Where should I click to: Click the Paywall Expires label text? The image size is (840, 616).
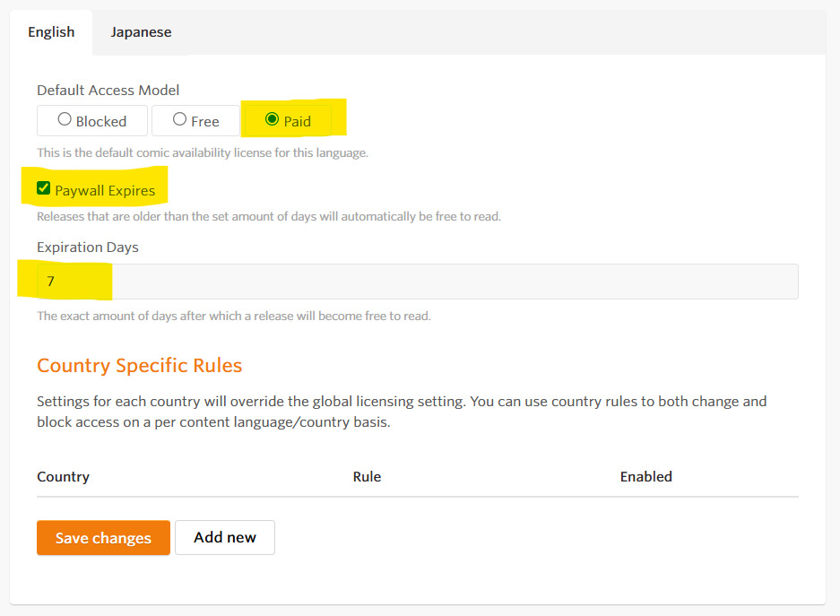(x=105, y=191)
